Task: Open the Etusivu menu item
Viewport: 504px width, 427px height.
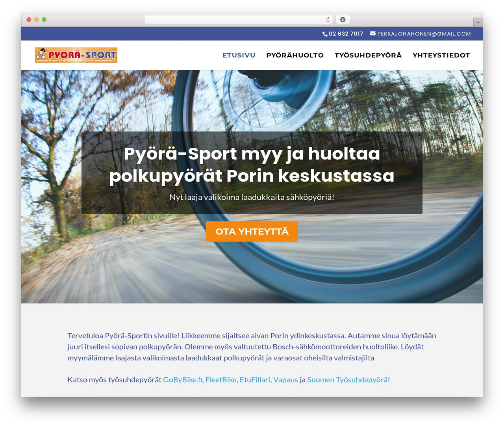Action: pyautogui.click(x=239, y=55)
